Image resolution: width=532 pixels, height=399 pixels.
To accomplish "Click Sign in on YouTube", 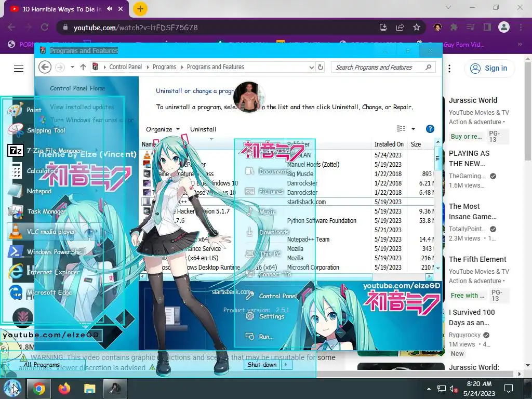I will pyautogui.click(x=489, y=68).
